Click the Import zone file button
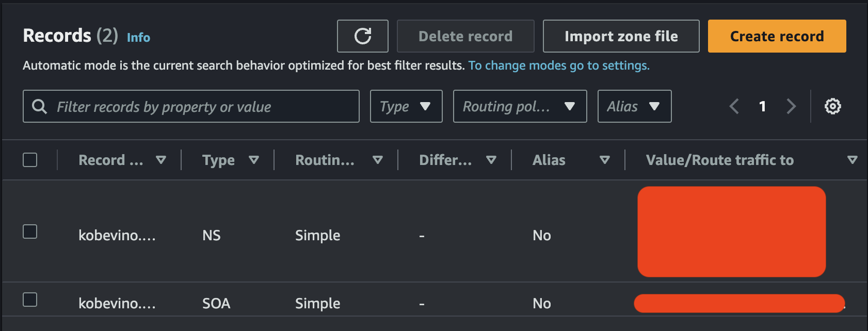868x331 pixels. [621, 36]
